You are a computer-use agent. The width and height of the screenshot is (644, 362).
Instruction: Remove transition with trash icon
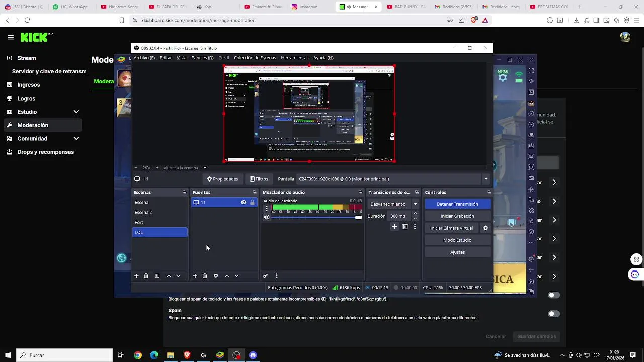click(405, 227)
